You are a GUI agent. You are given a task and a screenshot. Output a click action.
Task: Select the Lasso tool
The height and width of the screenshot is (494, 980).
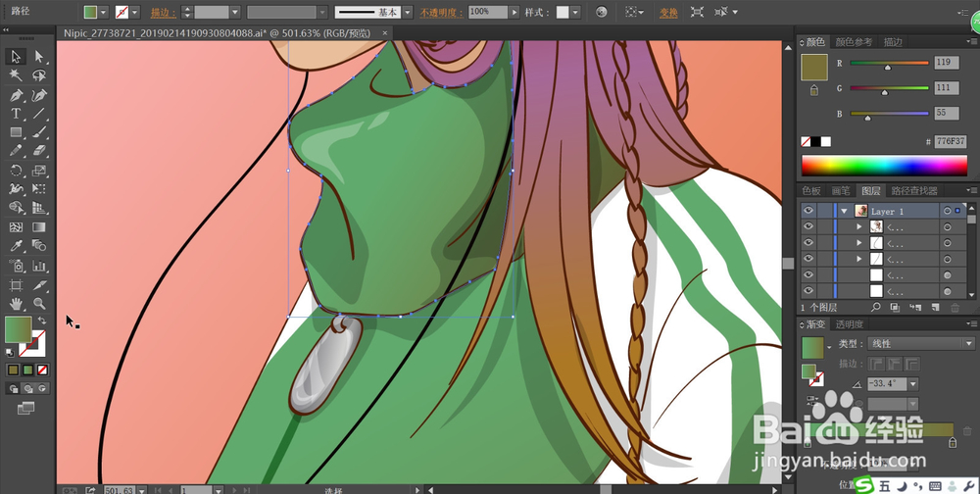[x=39, y=75]
